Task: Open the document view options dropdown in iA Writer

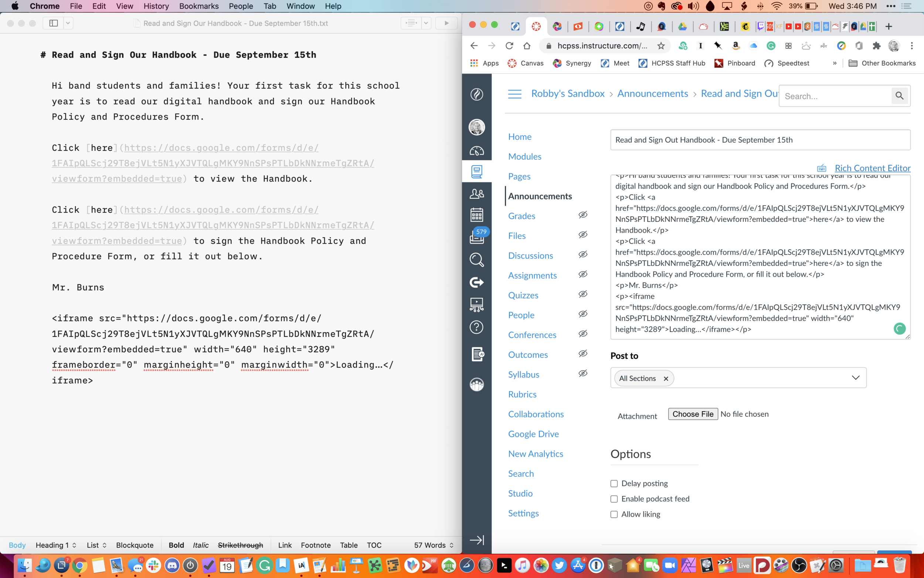Action: pos(425,23)
